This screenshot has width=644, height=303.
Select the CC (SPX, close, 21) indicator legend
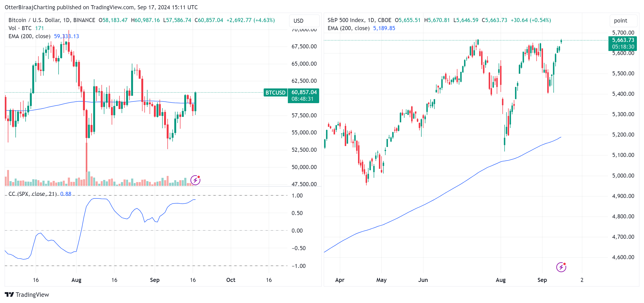(x=32, y=194)
